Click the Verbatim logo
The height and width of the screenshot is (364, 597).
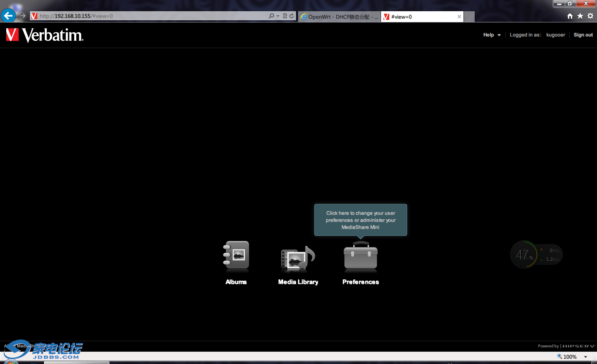(x=45, y=35)
